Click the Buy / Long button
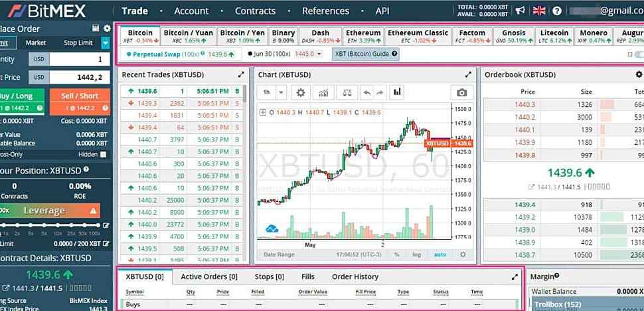Image resolution: width=644 pixels, height=311 pixels. pos(21,102)
